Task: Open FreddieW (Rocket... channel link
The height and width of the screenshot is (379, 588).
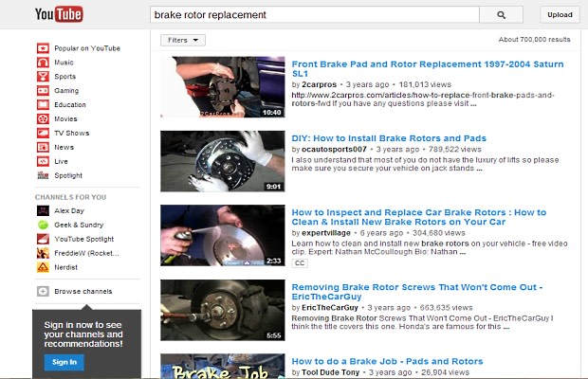Action: pyautogui.click(x=86, y=253)
